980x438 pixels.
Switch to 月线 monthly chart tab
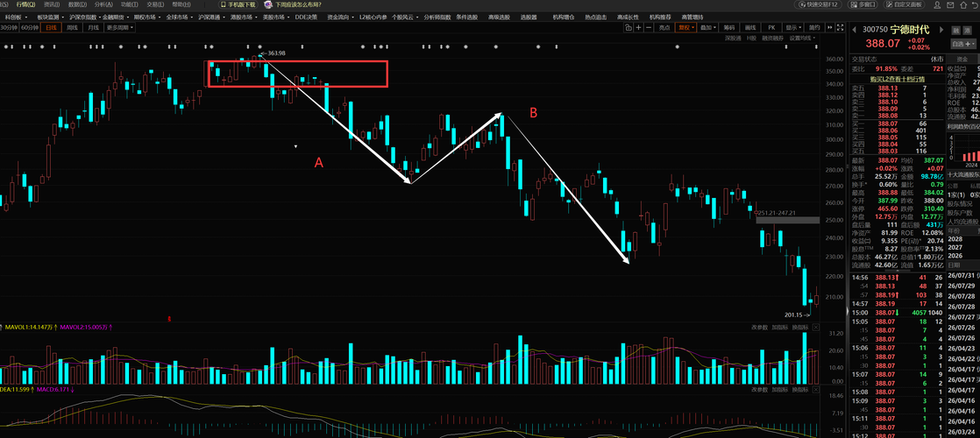[x=93, y=27]
